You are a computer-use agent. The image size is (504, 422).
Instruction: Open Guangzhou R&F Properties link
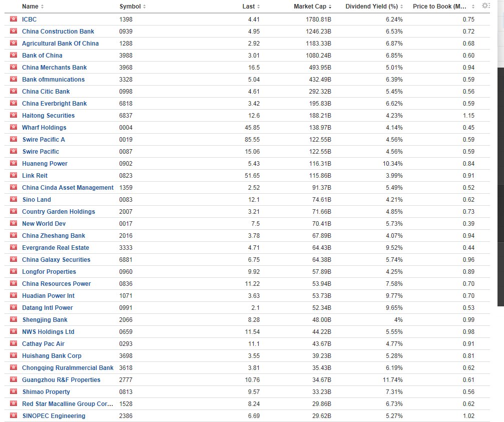click(x=61, y=379)
